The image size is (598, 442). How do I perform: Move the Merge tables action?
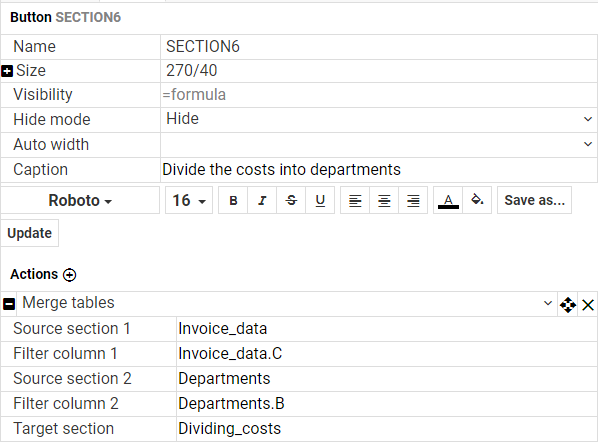click(x=568, y=305)
